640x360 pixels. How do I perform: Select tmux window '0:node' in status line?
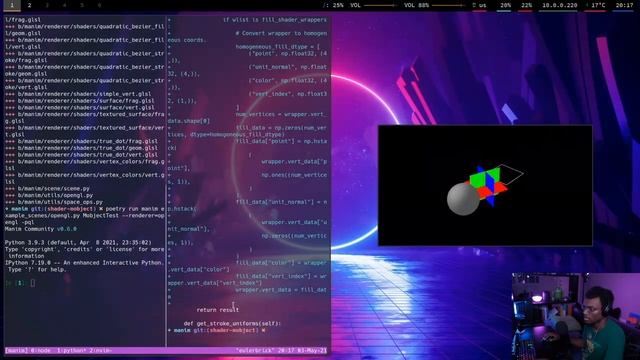pyautogui.click(x=40, y=350)
